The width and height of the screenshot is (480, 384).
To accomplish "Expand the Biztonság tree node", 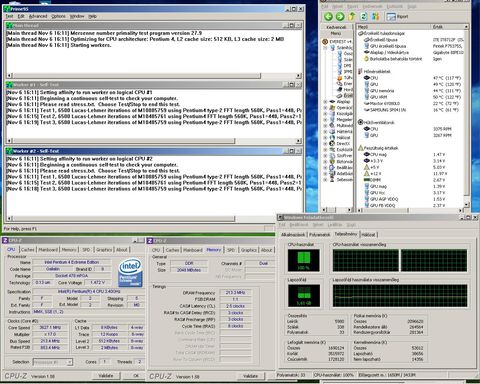I will click(x=325, y=161).
